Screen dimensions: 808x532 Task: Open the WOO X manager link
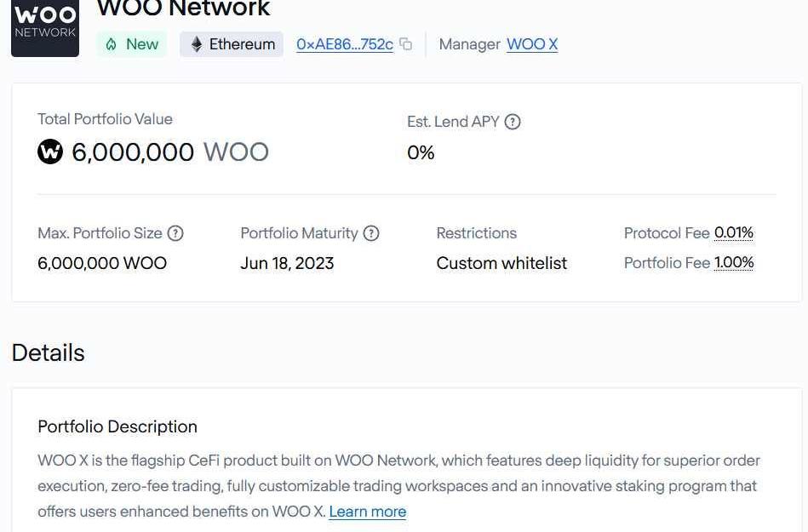coord(532,44)
